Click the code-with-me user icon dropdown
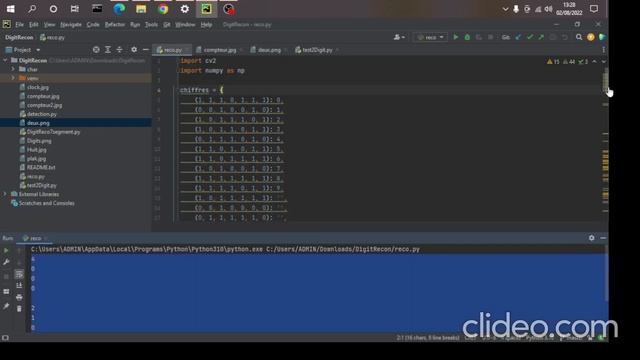The width and height of the screenshot is (640, 360). [399, 37]
